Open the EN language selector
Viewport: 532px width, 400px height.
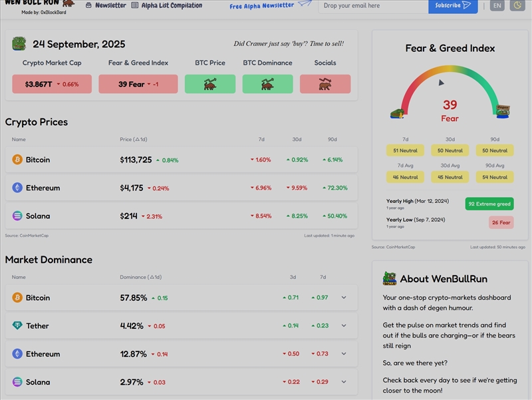[497, 6]
